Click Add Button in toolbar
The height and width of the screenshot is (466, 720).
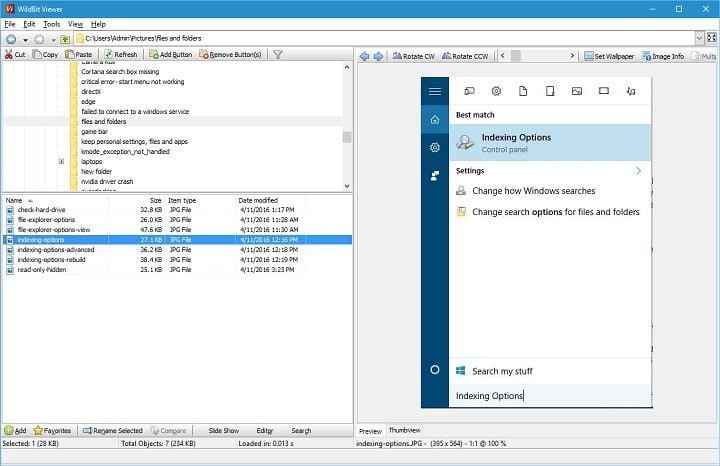pyautogui.click(x=170, y=54)
